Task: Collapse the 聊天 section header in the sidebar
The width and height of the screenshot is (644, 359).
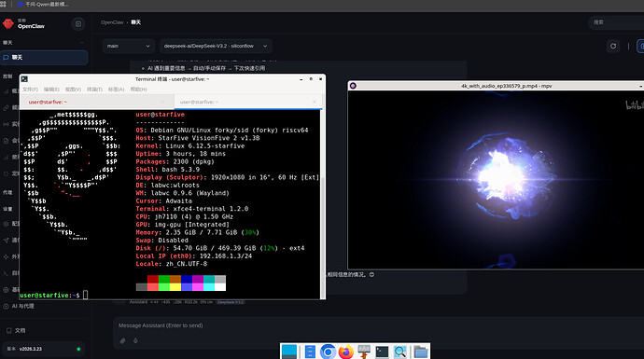Action: (x=44, y=43)
